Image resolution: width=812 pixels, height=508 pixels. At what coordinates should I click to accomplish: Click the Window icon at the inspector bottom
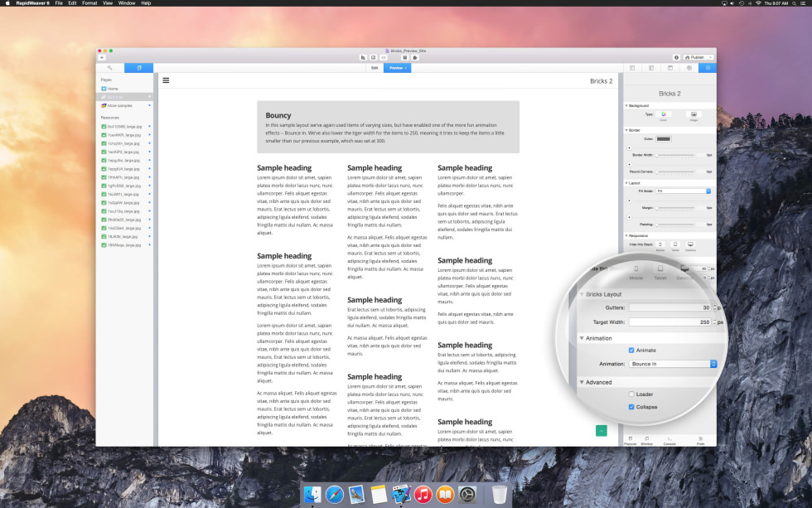click(x=647, y=440)
